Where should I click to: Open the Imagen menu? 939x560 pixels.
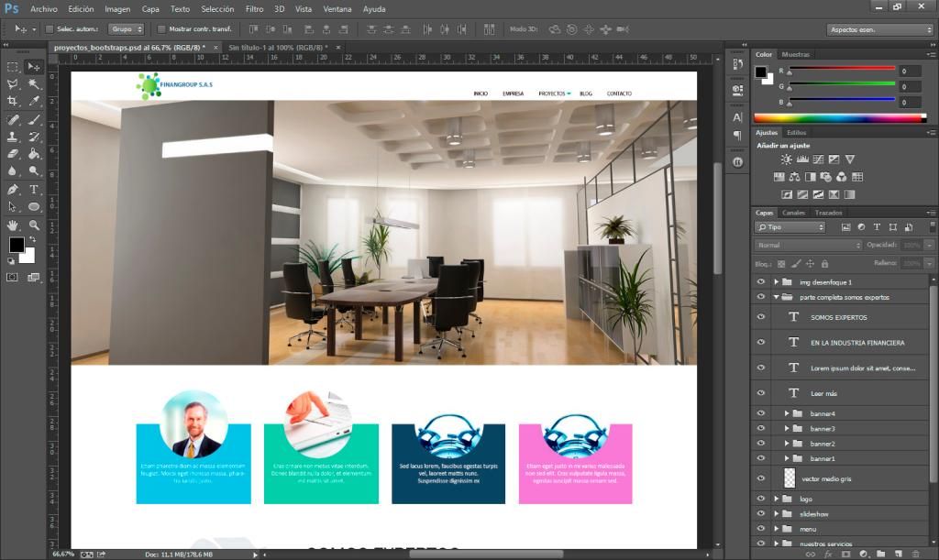pos(117,9)
